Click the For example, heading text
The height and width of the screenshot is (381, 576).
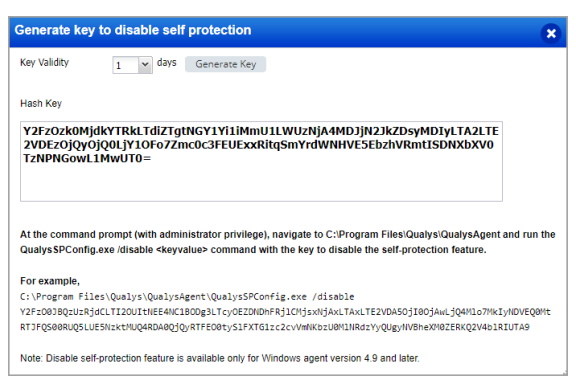(x=50, y=281)
